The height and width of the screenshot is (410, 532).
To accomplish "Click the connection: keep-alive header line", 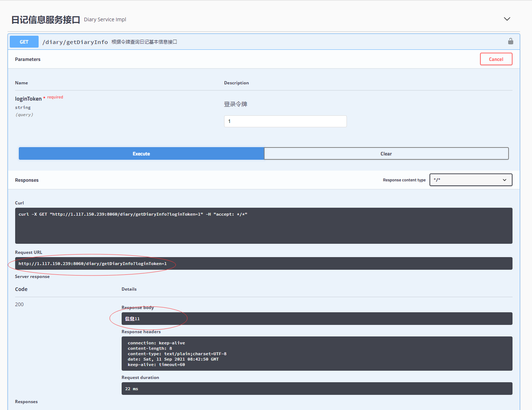I will point(156,343).
